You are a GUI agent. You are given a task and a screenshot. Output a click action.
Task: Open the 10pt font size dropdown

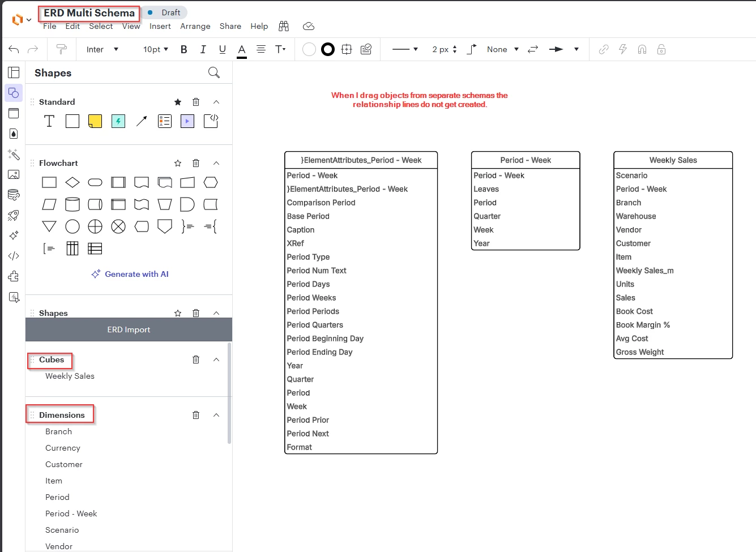[156, 49]
